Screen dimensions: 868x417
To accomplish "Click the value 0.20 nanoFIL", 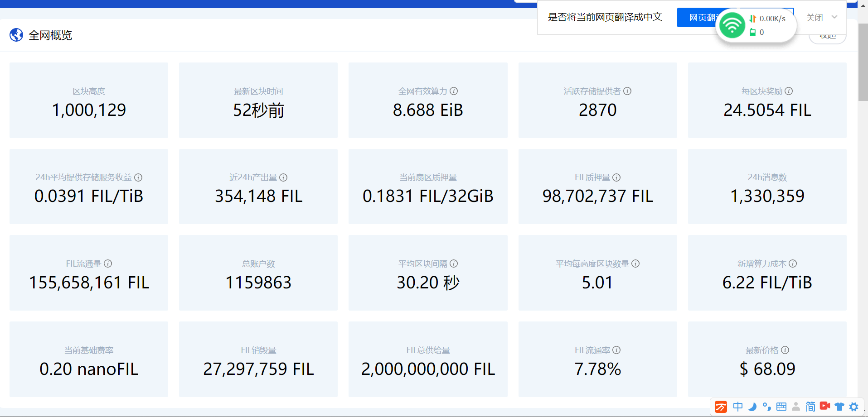I will pos(89,369).
